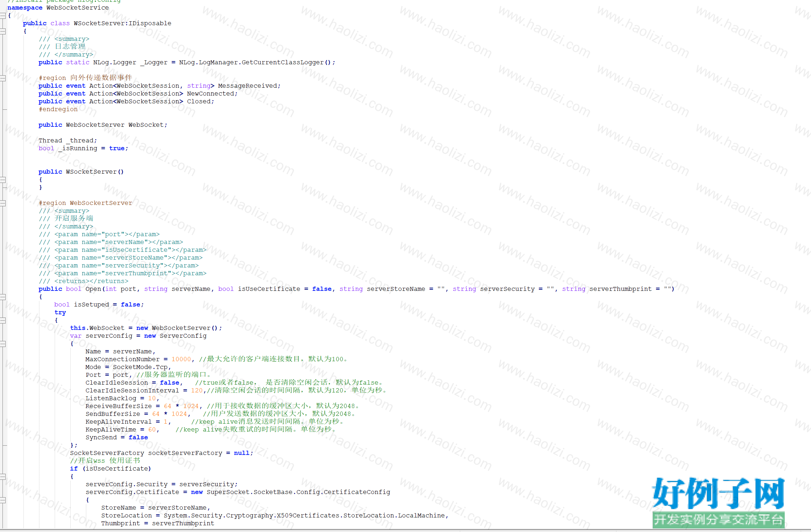Click serverSecurity parameter in the Open signature
Image resolution: width=811 pixels, height=532 pixels.
(x=507, y=289)
